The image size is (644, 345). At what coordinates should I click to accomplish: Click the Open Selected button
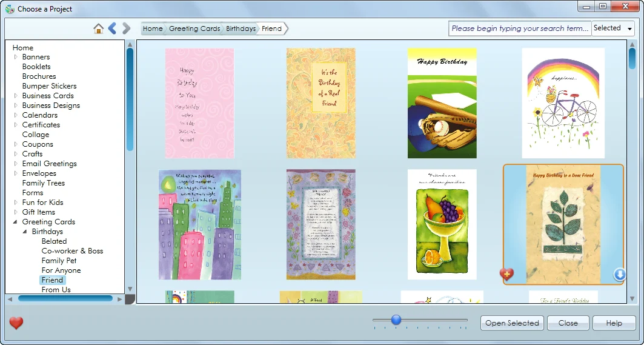pos(512,323)
